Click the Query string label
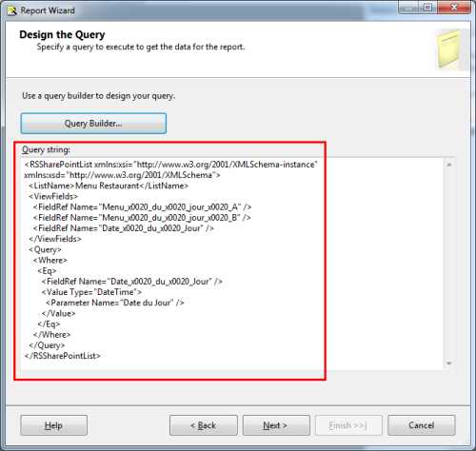The height and width of the screenshot is (451, 476). tap(46, 149)
